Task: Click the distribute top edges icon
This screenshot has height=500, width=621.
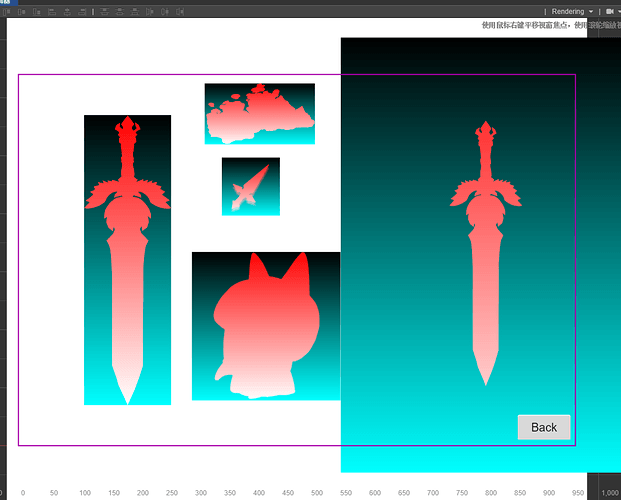Action: pyautogui.click(x=104, y=12)
